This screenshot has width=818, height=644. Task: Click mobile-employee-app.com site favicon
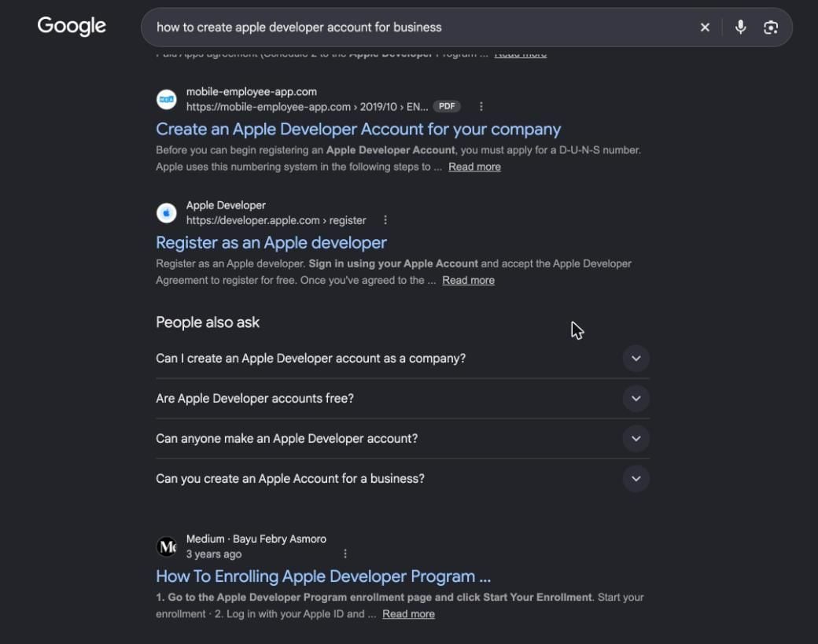[x=167, y=99]
